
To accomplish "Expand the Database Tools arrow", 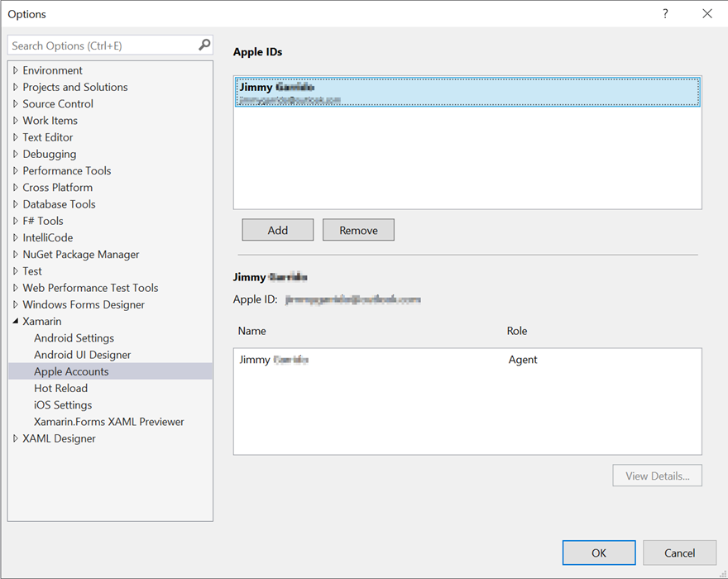I will pos(16,203).
